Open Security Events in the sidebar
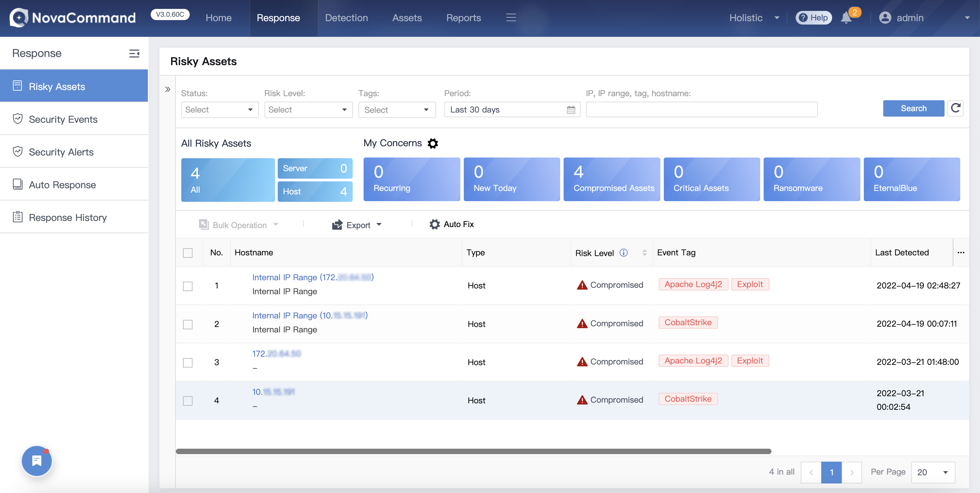Image resolution: width=980 pixels, height=493 pixels. (x=63, y=119)
